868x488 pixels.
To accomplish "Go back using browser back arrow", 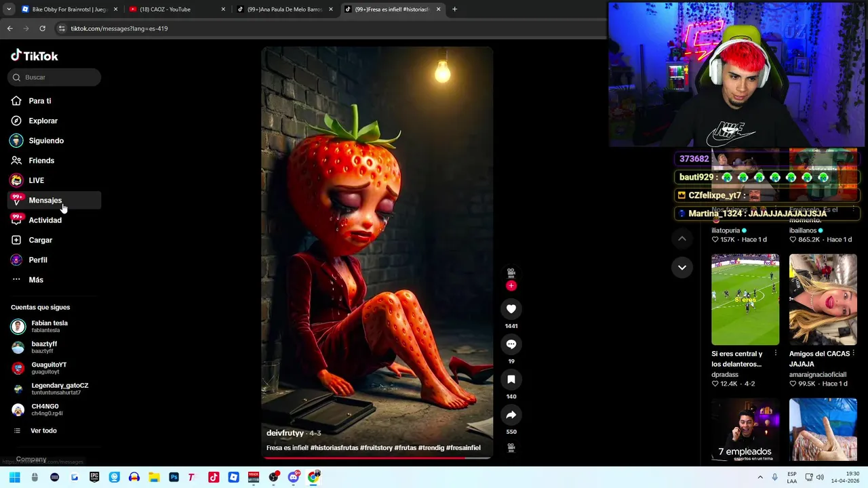I will (9, 28).
